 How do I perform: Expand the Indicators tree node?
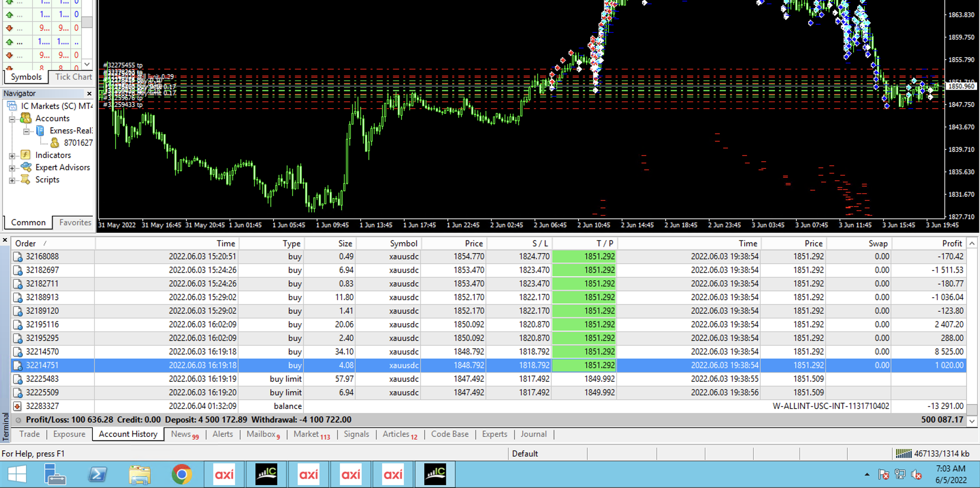(12, 156)
